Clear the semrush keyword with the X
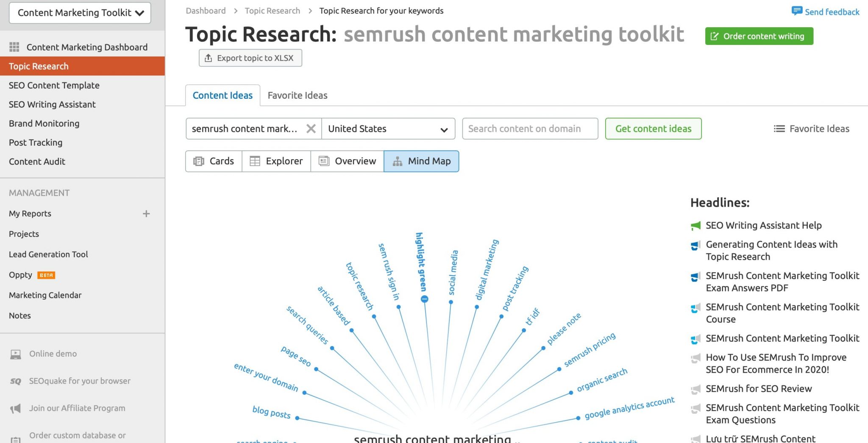This screenshot has width=868, height=443. pyautogui.click(x=312, y=128)
